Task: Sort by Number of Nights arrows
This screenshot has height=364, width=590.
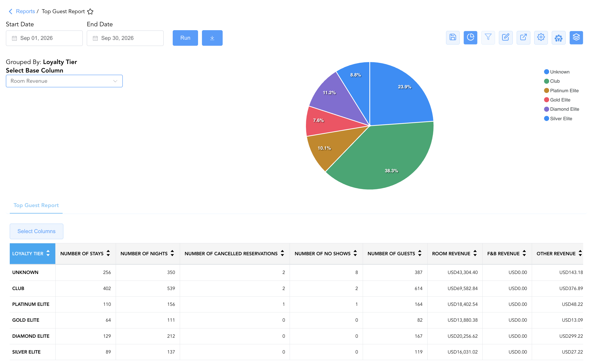Action: click(x=172, y=253)
